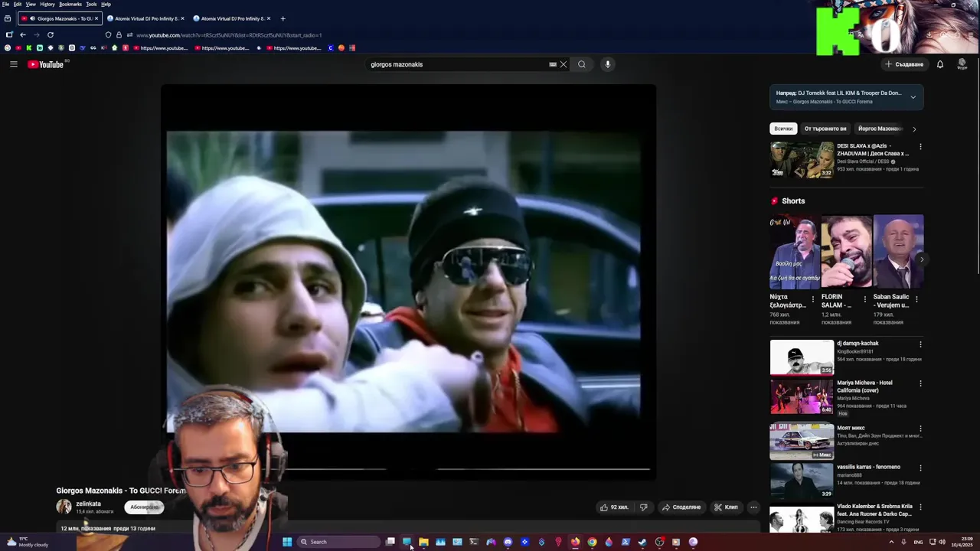Open a new browser tab

coord(283,18)
